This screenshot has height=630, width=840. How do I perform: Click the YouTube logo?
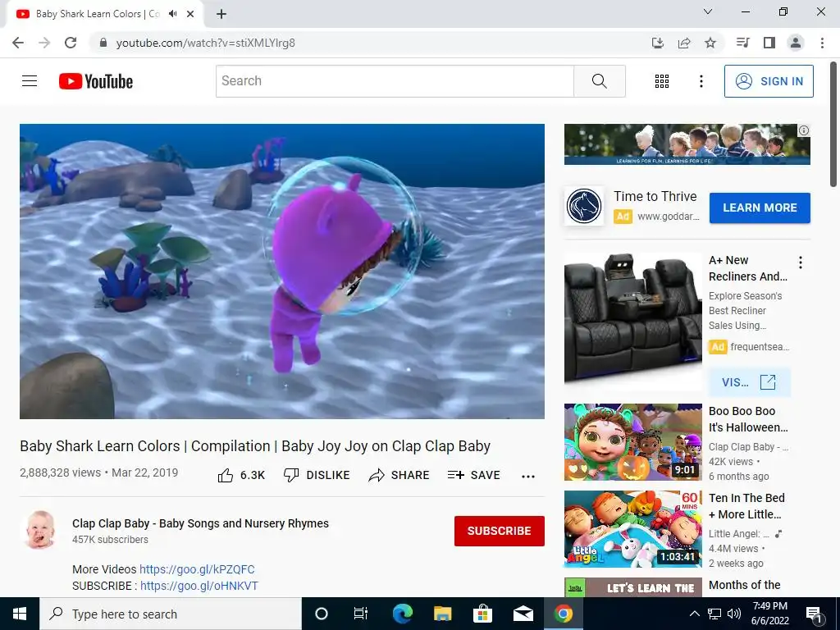[x=96, y=81]
